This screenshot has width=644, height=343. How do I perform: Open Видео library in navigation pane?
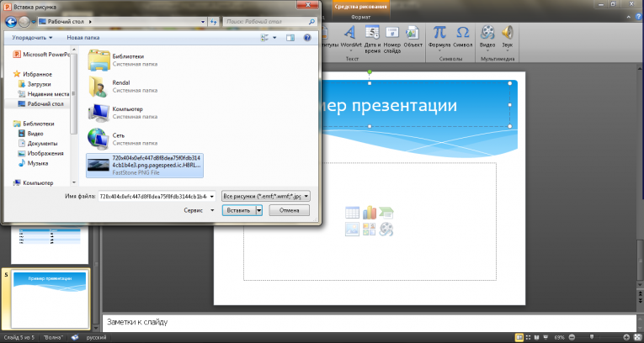[31, 134]
